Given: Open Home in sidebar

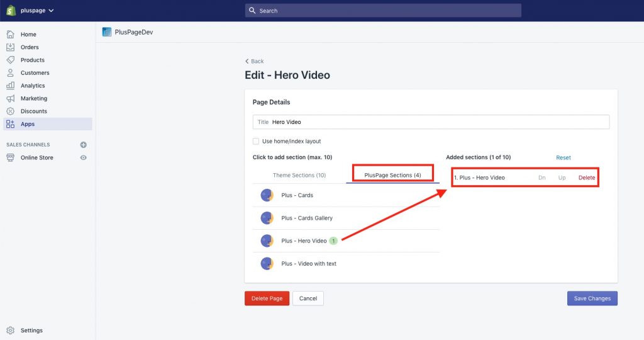Looking at the screenshot, I should click(28, 34).
